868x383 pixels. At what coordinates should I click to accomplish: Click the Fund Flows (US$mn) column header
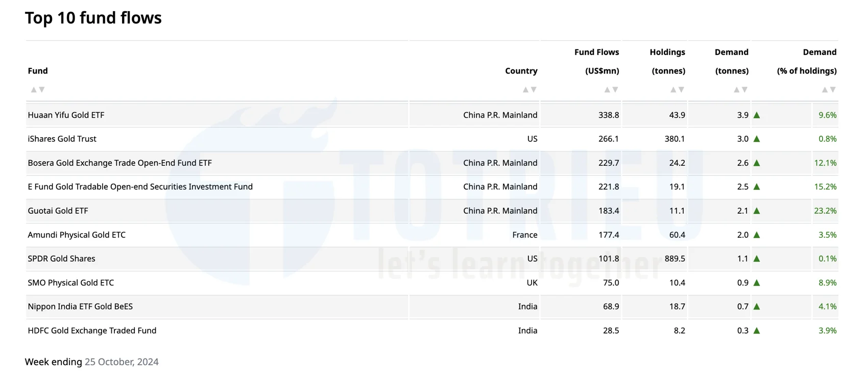point(596,61)
